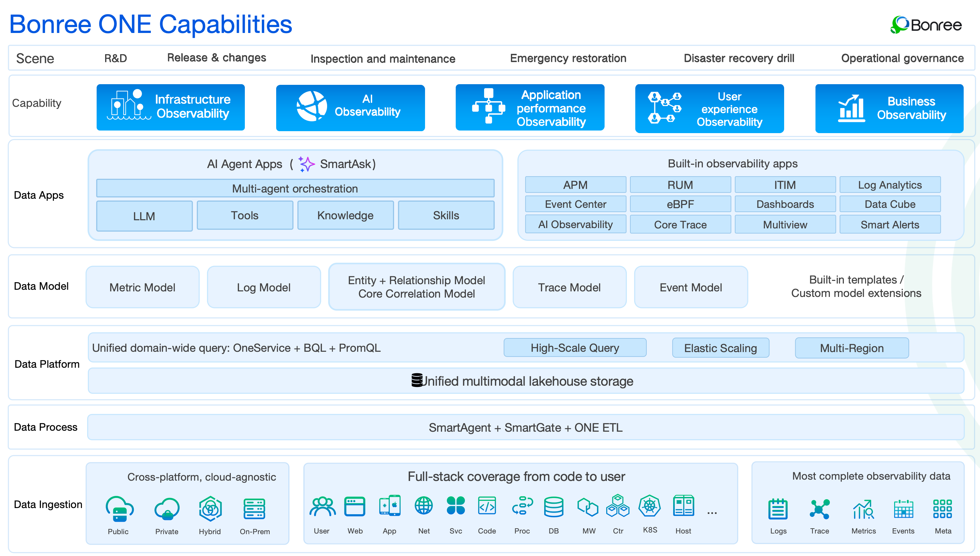Select the Business Observability card
Image resolution: width=980 pixels, height=556 pixels.
(x=890, y=108)
